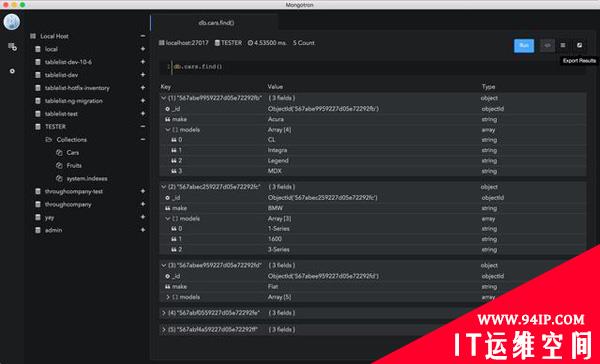600x364 pixels.
Task: Click the Key column header
Action: point(166,87)
